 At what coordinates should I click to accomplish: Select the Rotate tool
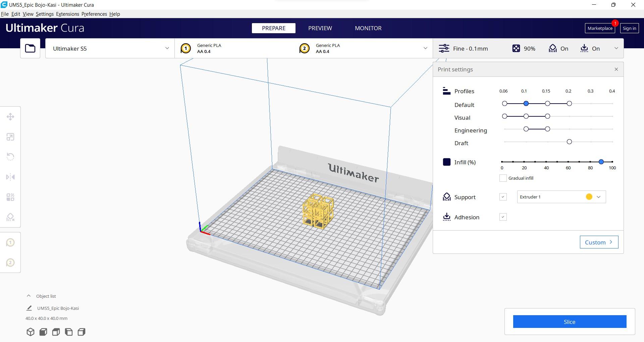coord(10,157)
